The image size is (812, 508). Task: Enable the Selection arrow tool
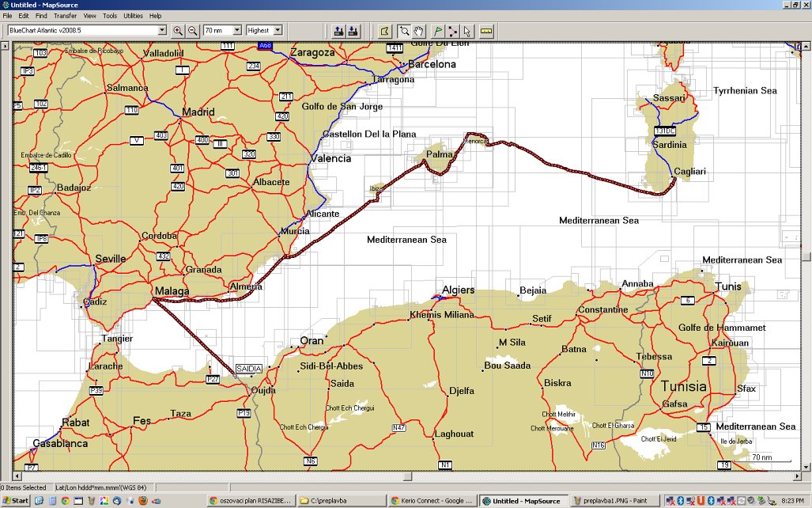click(x=466, y=31)
